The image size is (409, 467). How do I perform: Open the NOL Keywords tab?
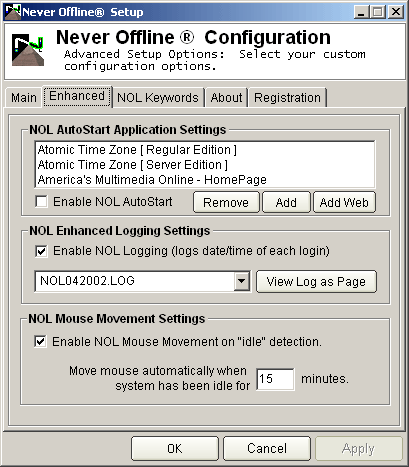click(158, 98)
